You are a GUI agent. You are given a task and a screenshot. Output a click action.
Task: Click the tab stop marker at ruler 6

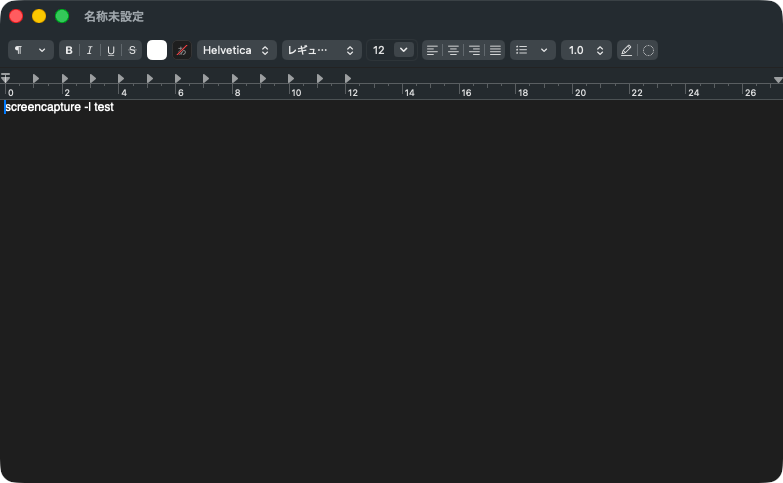point(178,78)
